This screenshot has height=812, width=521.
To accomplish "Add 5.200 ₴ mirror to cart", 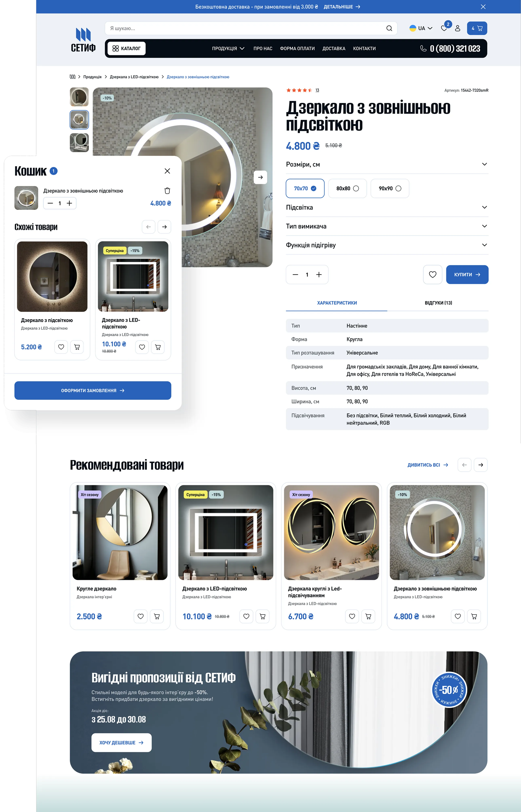I will click(77, 347).
